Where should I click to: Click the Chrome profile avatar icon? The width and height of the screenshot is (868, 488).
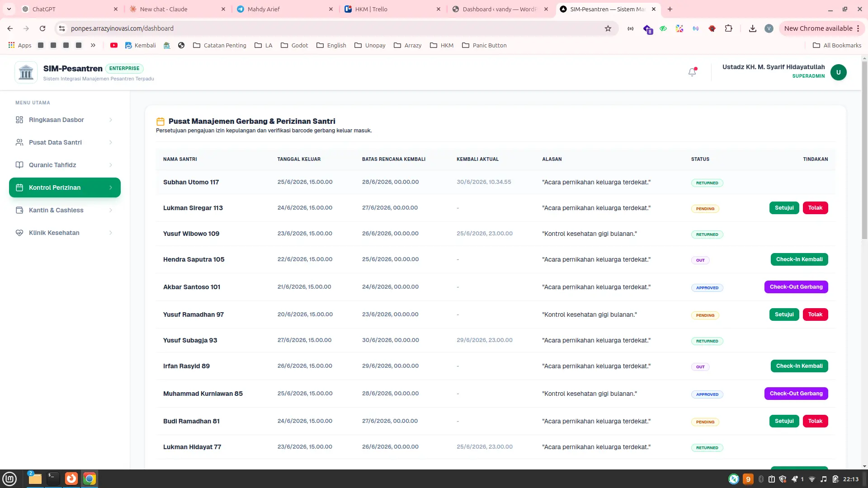pyautogui.click(x=769, y=28)
